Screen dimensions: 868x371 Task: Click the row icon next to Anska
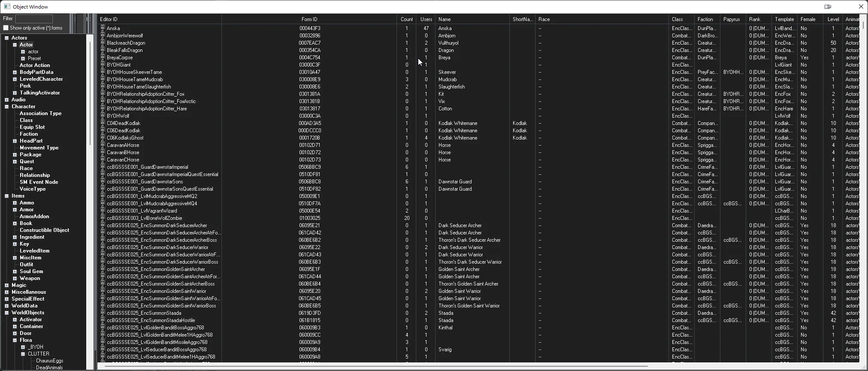click(x=103, y=28)
